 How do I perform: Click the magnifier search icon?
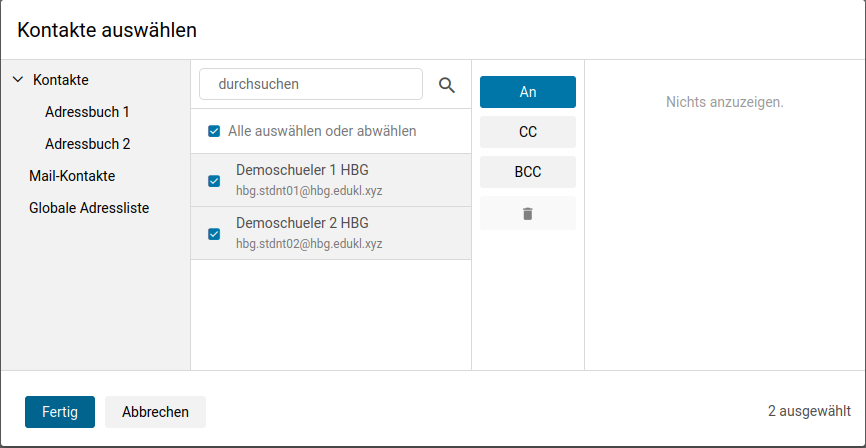click(447, 85)
